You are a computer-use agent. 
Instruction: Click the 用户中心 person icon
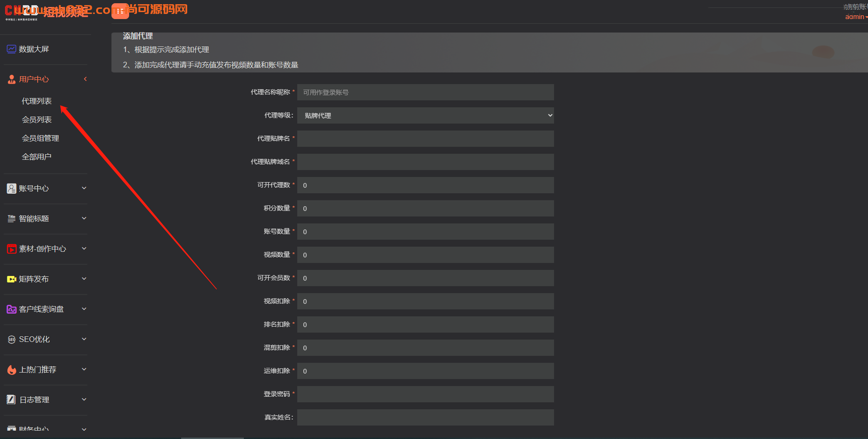coord(12,79)
